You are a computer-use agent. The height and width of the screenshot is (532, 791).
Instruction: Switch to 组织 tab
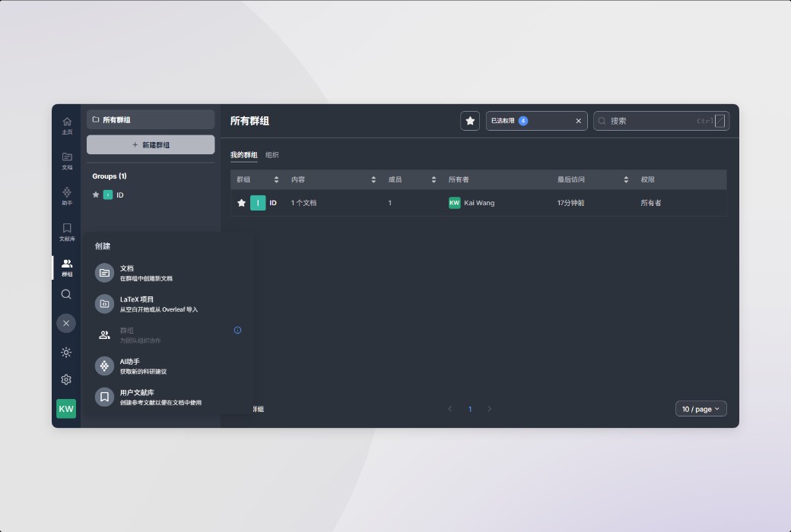click(272, 155)
